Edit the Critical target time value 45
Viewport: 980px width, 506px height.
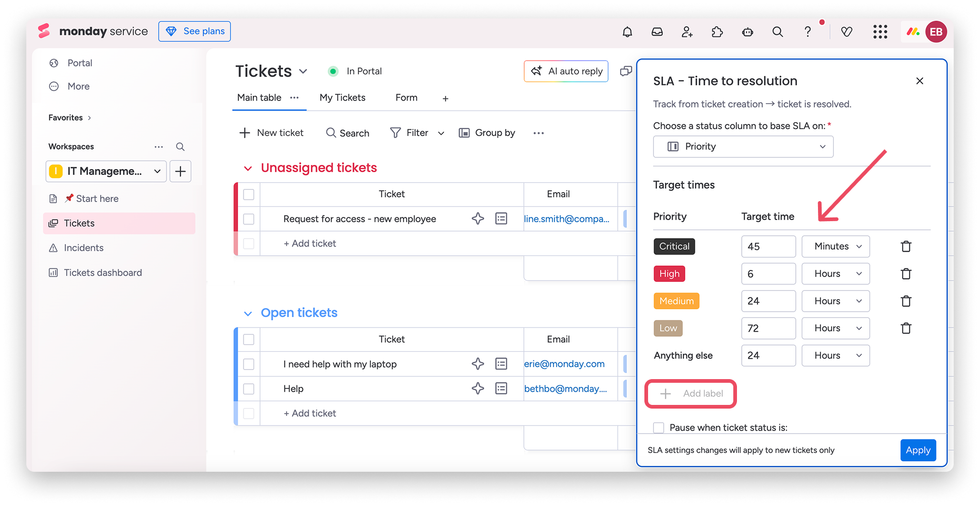click(769, 246)
